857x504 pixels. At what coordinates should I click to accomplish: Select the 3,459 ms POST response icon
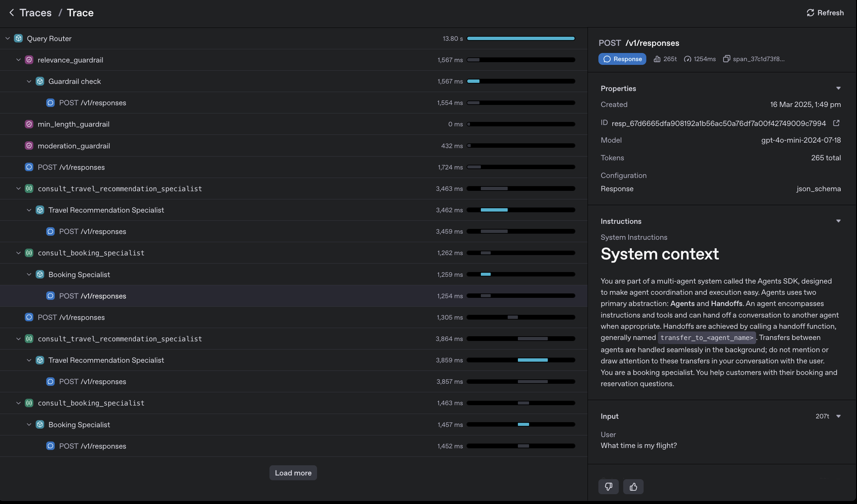coord(50,231)
